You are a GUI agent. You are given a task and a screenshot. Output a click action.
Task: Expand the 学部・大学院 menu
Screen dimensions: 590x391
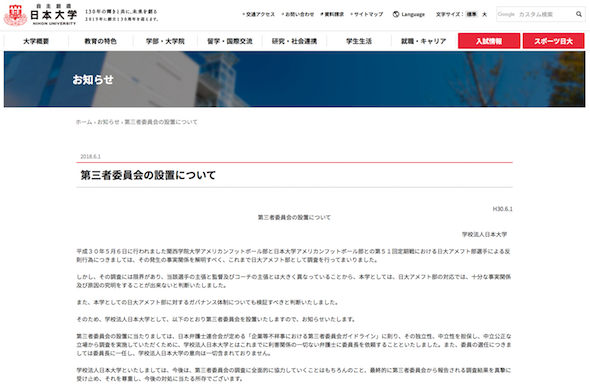[165, 41]
